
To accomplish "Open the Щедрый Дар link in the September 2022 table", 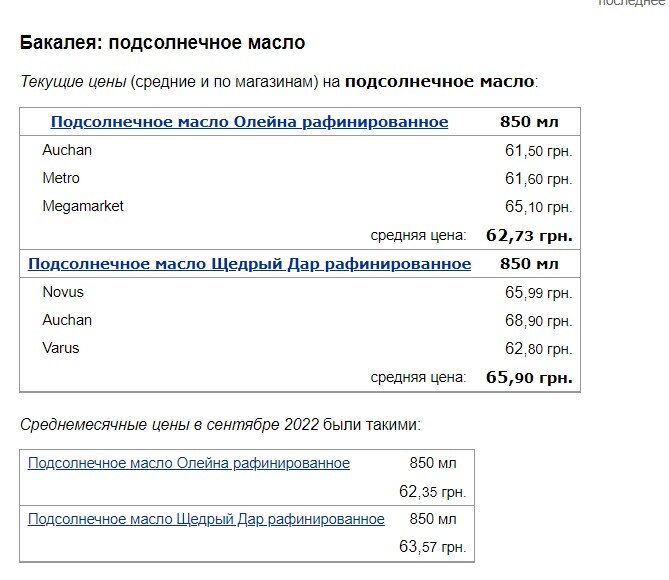I will pyautogui.click(x=206, y=519).
